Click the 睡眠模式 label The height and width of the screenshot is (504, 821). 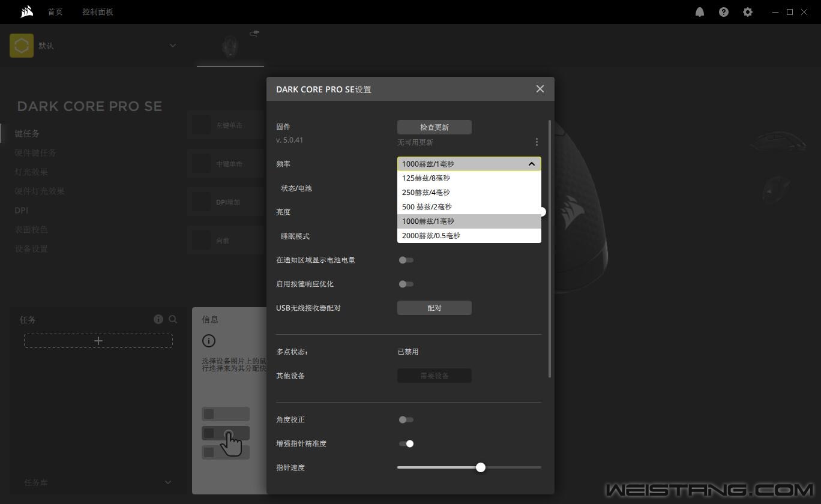point(295,236)
